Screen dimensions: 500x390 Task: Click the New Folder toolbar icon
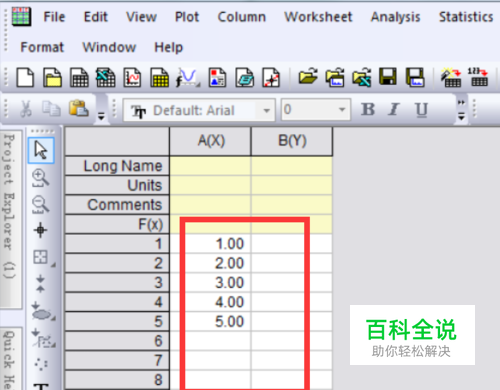tap(52, 77)
